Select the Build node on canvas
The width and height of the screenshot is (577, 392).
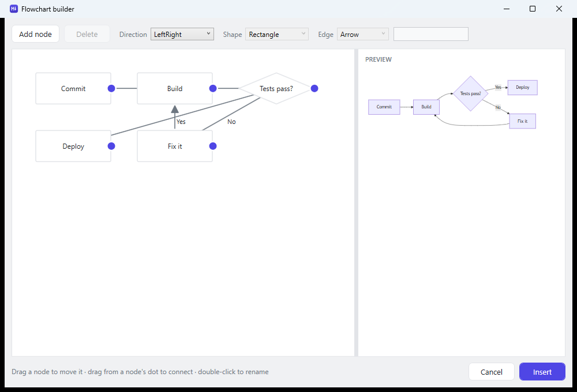(x=175, y=89)
